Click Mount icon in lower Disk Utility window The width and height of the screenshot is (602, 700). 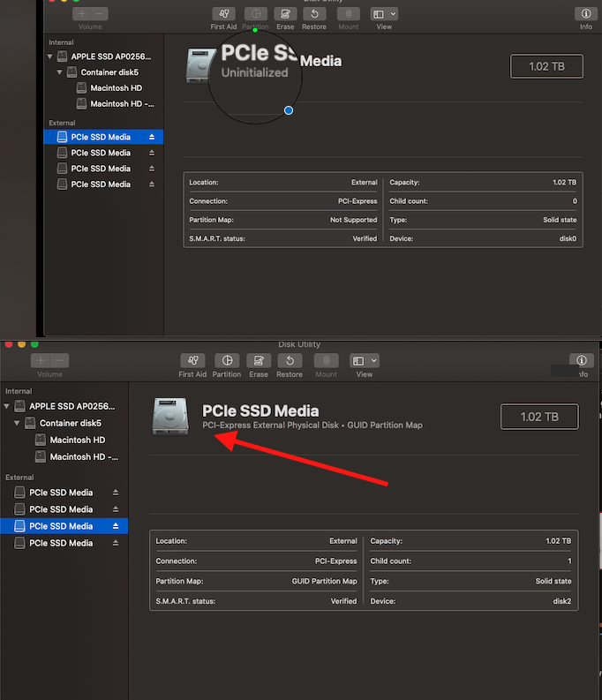tap(327, 360)
